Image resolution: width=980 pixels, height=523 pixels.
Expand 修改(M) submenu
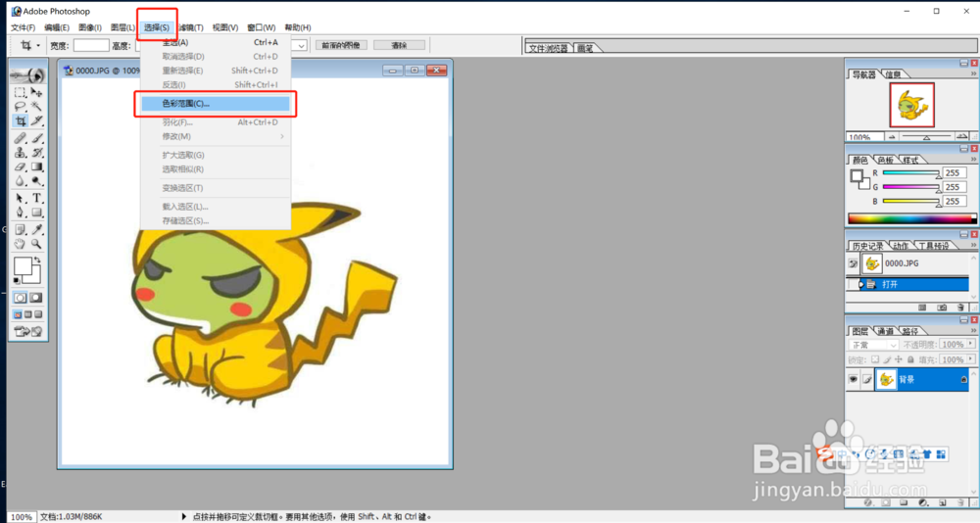point(215,136)
